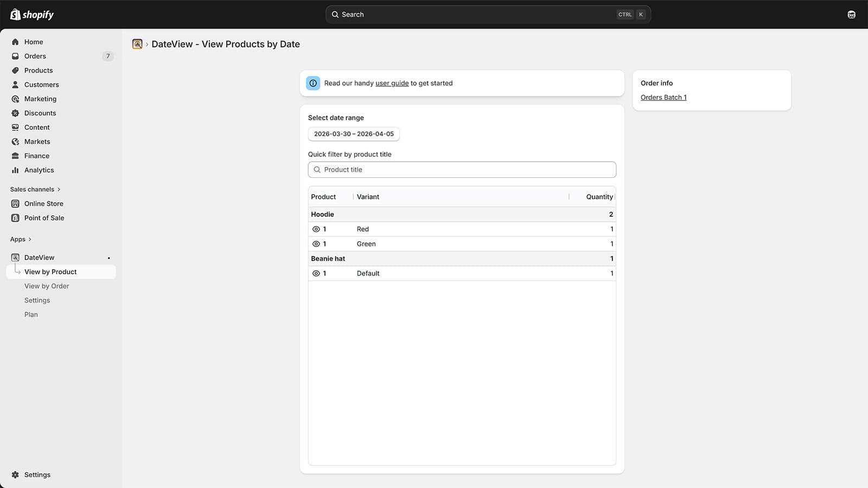Click the top Search bar

point(488,15)
